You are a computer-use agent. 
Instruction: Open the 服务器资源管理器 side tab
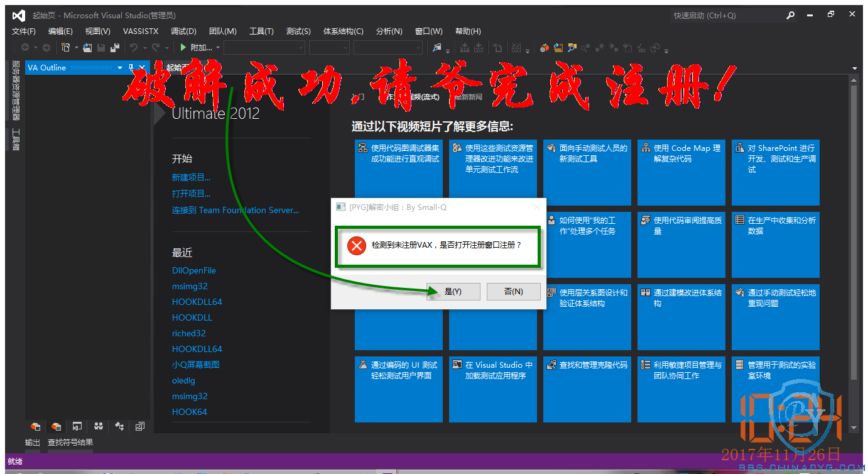[x=16, y=91]
